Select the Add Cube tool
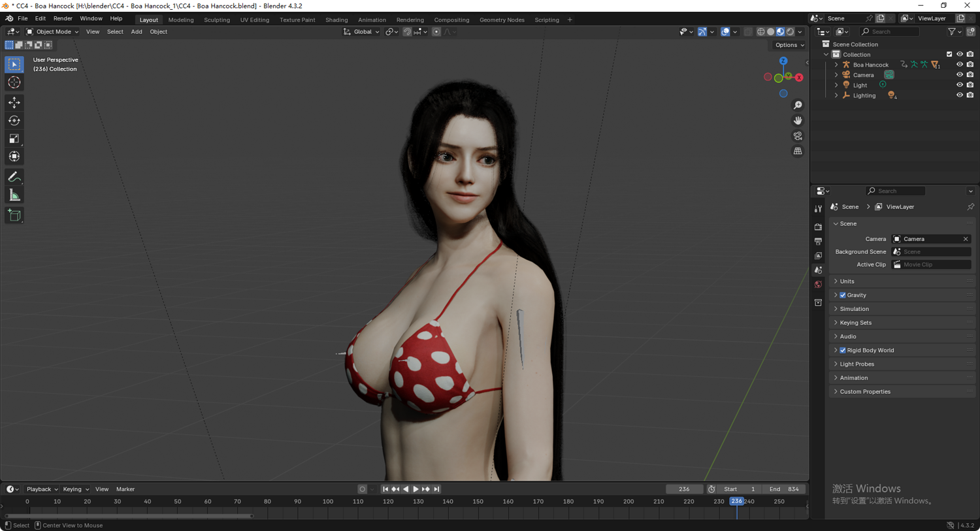Image resolution: width=980 pixels, height=531 pixels. pyautogui.click(x=14, y=216)
